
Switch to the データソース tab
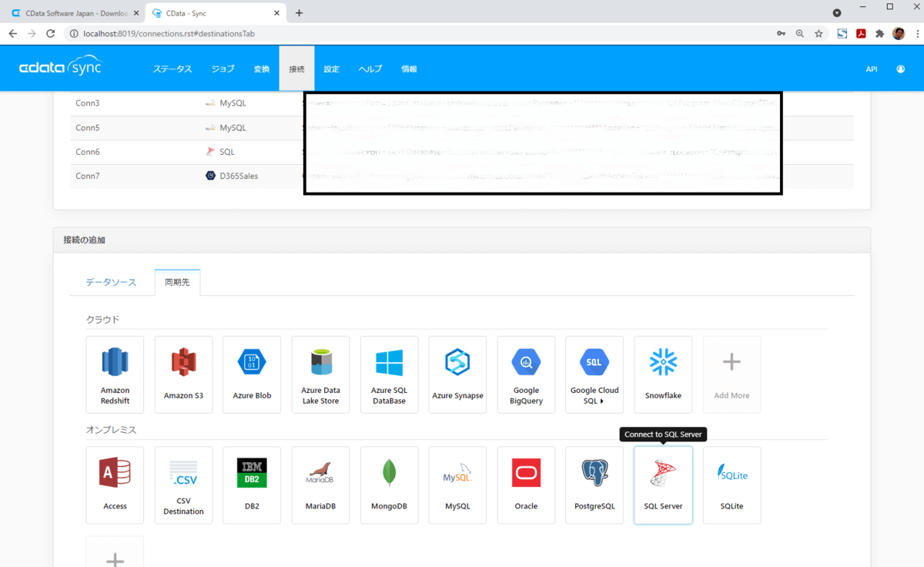[x=111, y=283]
